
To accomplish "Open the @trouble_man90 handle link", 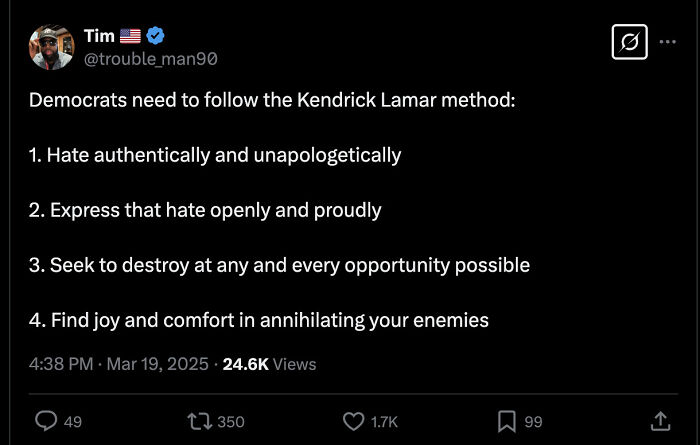I will tap(151, 59).
